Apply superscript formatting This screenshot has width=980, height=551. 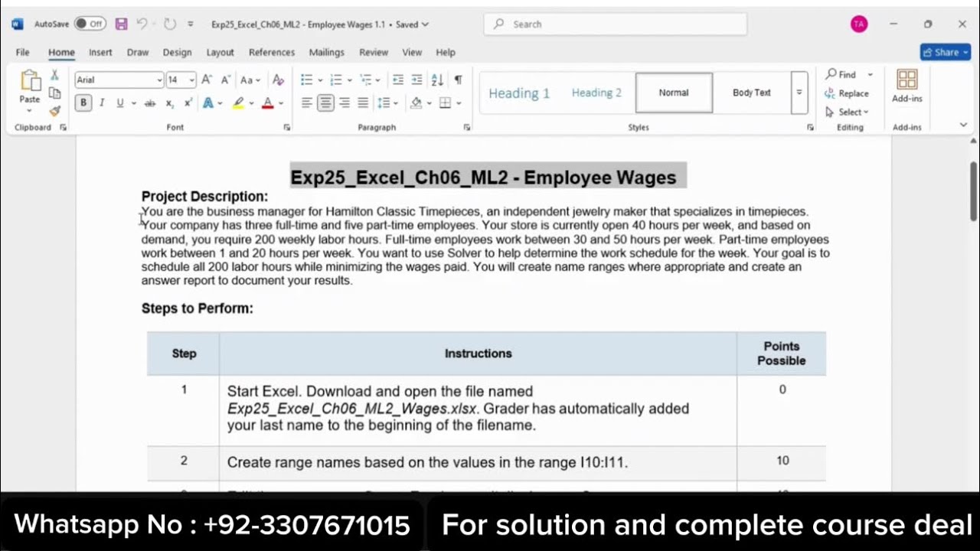pyautogui.click(x=188, y=103)
